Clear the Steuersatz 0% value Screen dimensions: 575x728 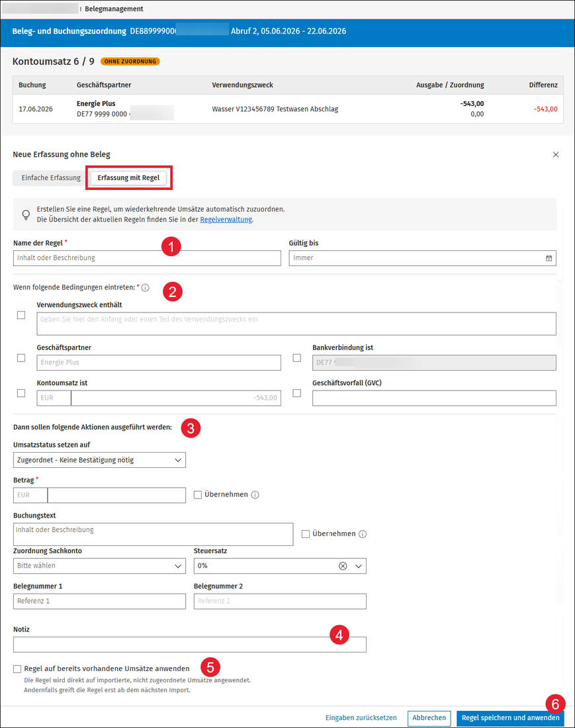pyautogui.click(x=343, y=566)
